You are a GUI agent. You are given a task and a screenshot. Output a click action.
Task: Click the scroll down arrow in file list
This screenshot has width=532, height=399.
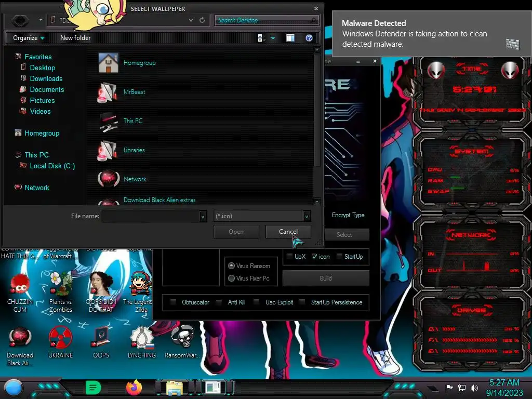point(317,201)
